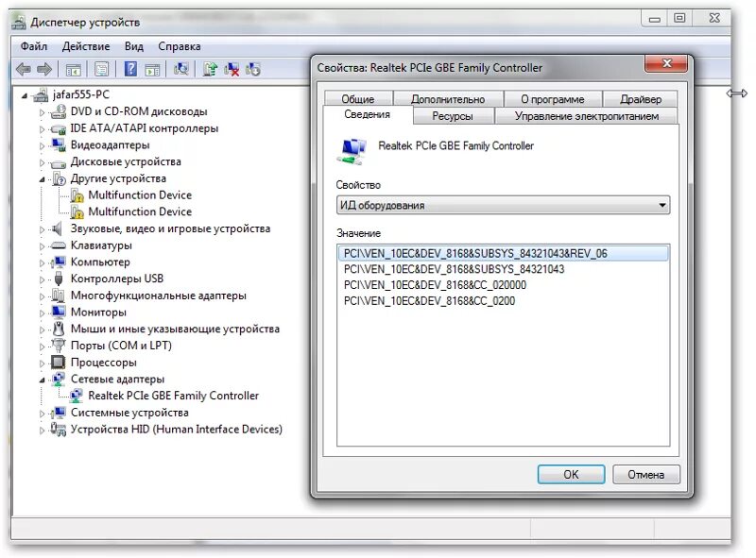
Task: Select the Сведения tab
Action: click(x=367, y=114)
